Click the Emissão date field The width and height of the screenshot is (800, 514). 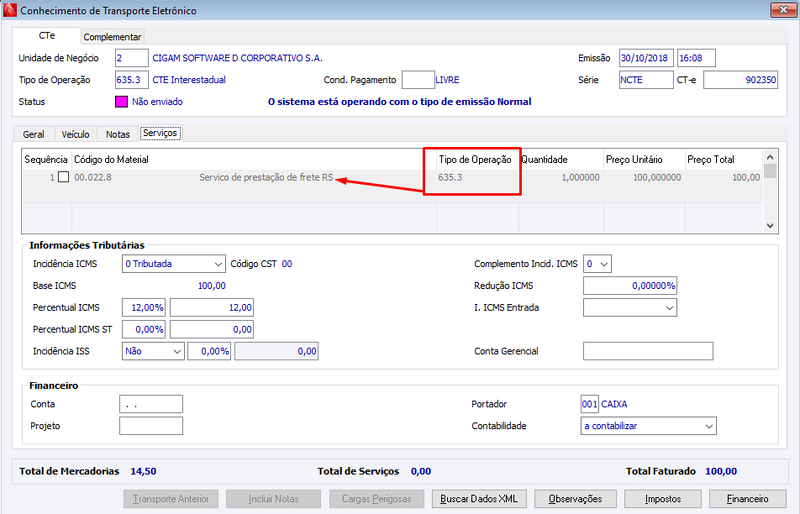tap(646, 58)
